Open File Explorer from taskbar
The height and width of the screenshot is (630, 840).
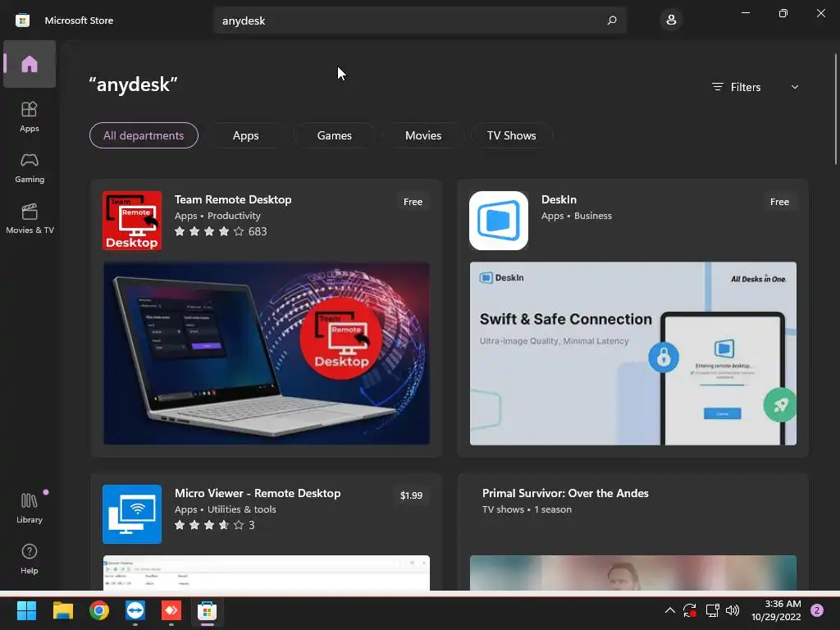(x=63, y=610)
